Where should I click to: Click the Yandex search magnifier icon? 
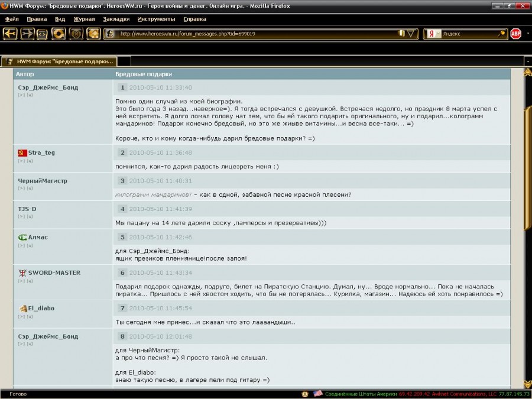(501, 34)
